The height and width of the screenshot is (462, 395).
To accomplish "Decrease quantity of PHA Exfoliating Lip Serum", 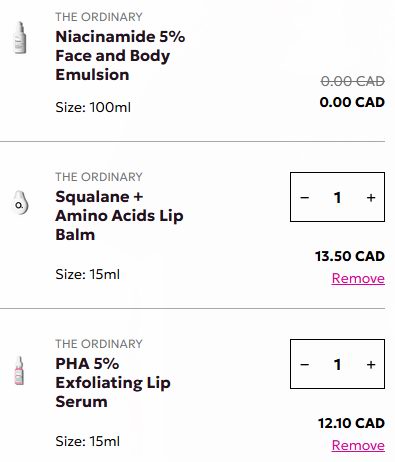I will tap(304, 364).
